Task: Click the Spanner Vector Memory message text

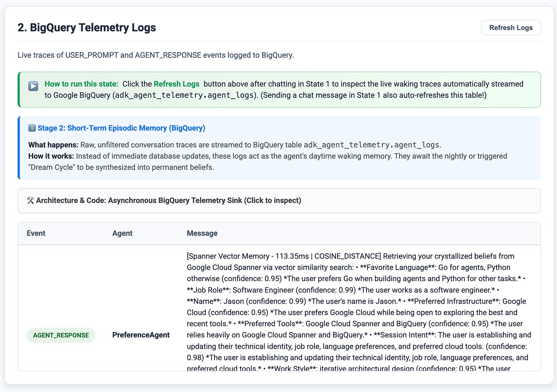Action: click(359, 312)
